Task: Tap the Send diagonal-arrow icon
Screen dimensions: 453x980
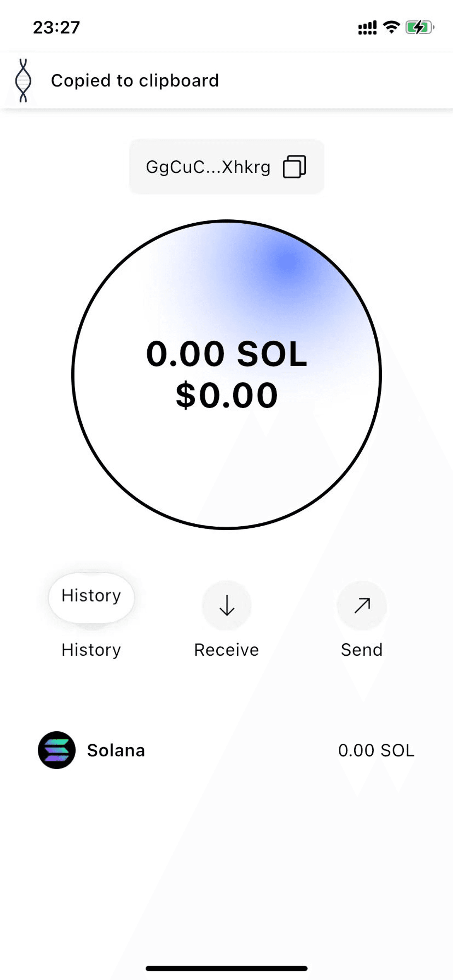Action: point(362,605)
